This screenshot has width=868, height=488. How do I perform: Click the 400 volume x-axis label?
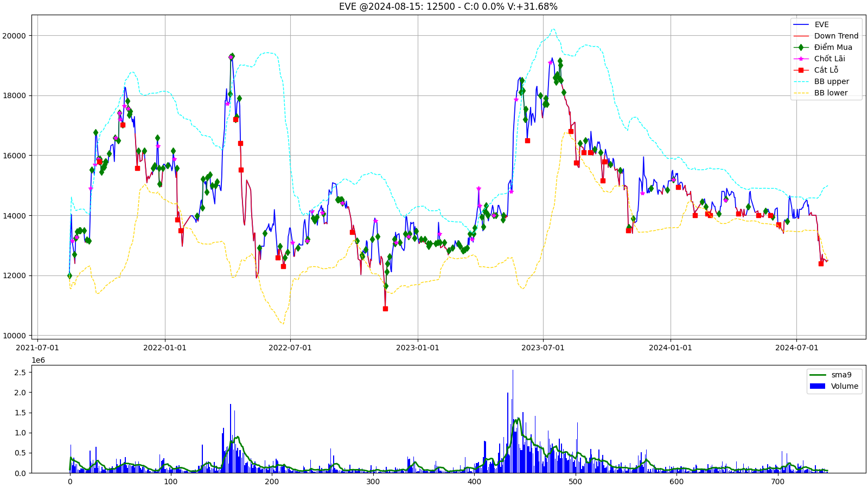point(474,481)
